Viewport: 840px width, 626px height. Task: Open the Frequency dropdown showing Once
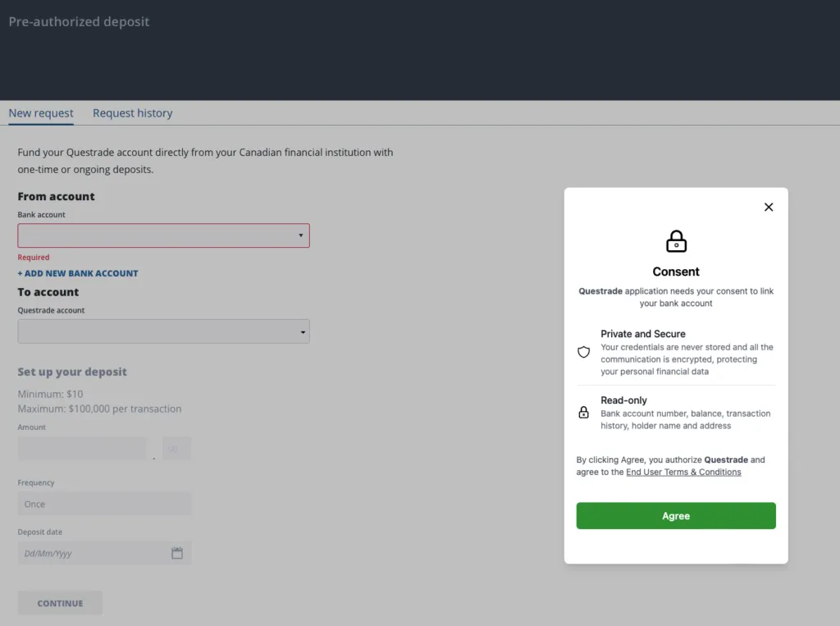coord(104,504)
